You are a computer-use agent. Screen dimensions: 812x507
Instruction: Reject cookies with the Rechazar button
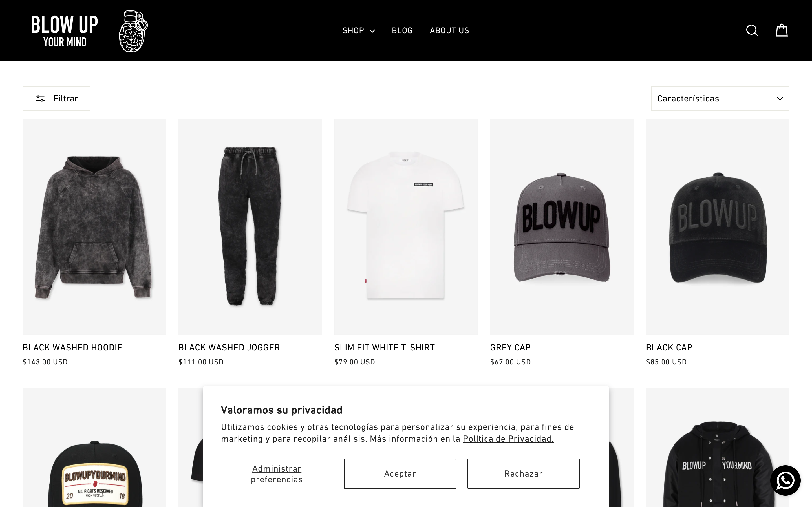pos(523,473)
